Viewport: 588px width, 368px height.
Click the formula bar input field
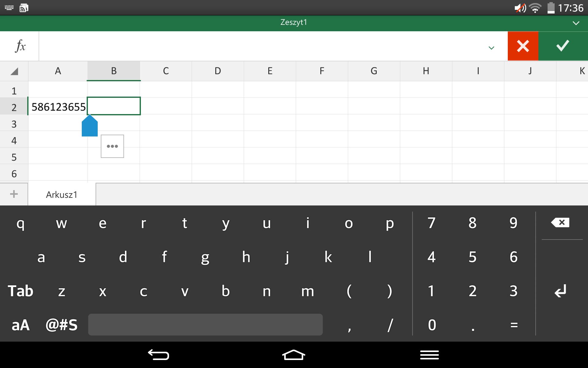point(273,46)
